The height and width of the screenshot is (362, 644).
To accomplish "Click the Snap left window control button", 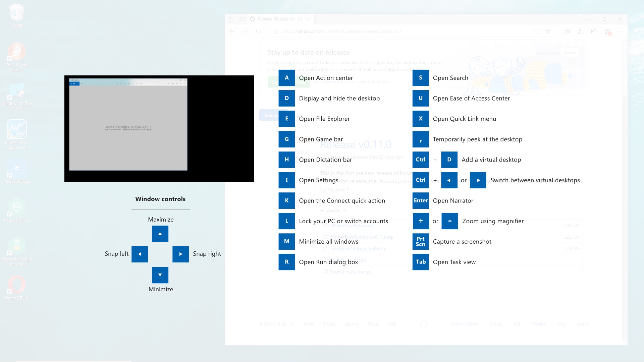I will click(x=140, y=254).
